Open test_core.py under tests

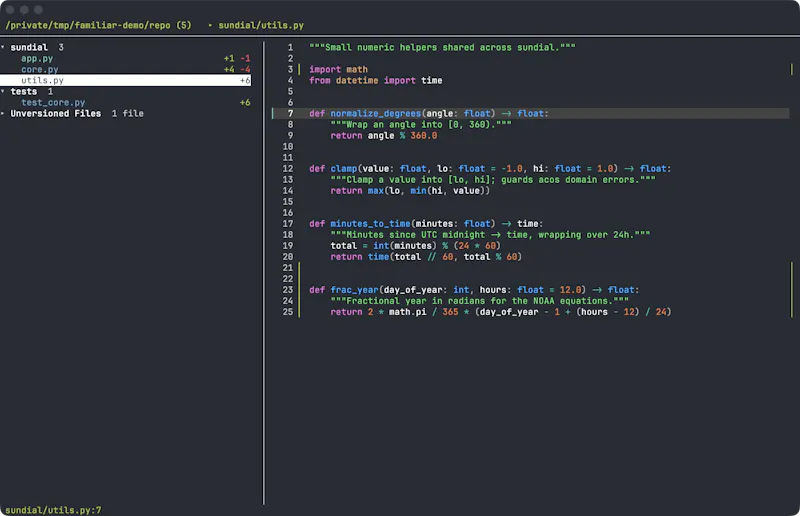coord(53,103)
